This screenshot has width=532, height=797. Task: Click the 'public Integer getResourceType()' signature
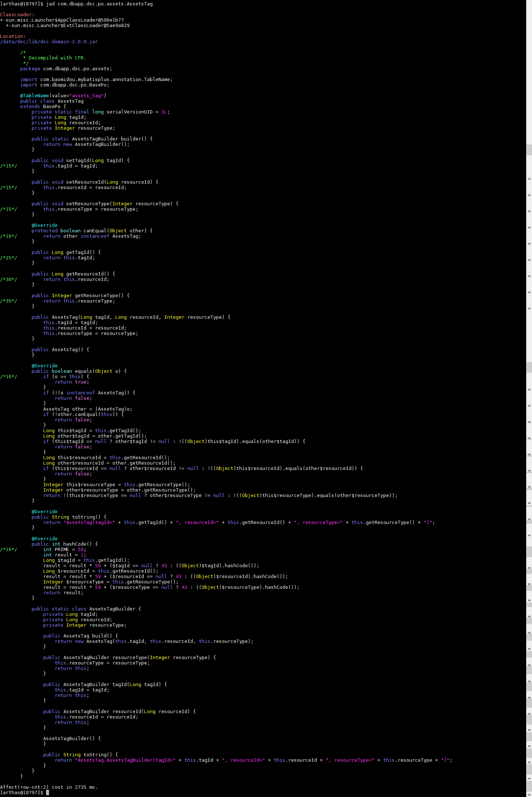click(x=81, y=296)
